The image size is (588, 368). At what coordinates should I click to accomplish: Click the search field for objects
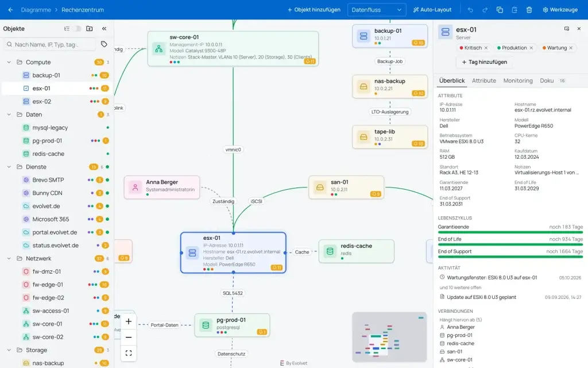coord(49,44)
